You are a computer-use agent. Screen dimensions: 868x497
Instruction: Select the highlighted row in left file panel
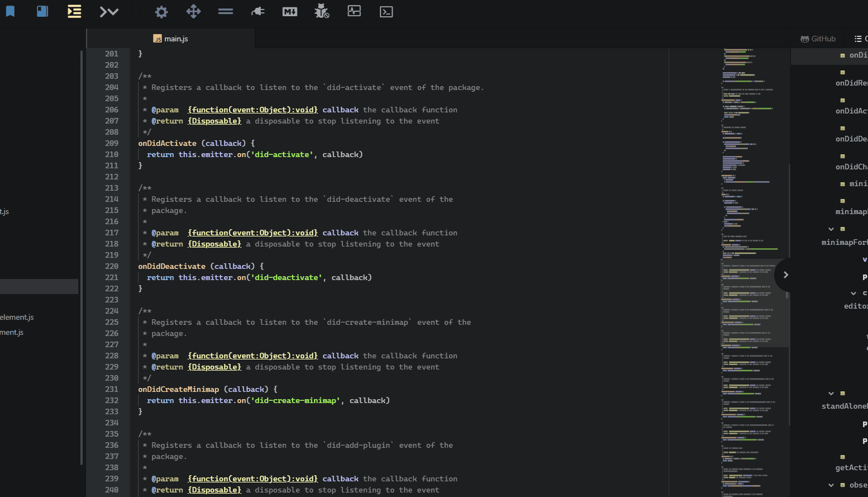point(39,286)
